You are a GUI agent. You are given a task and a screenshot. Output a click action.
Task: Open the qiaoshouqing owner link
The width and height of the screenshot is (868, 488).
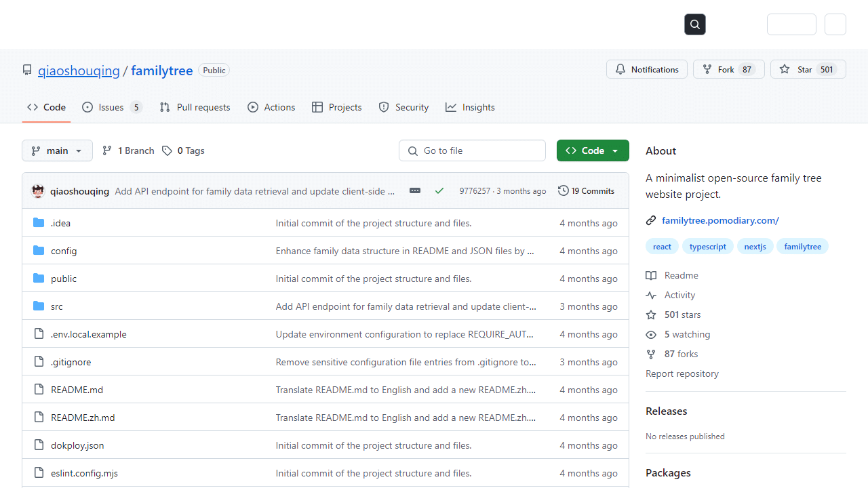click(x=79, y=70)
